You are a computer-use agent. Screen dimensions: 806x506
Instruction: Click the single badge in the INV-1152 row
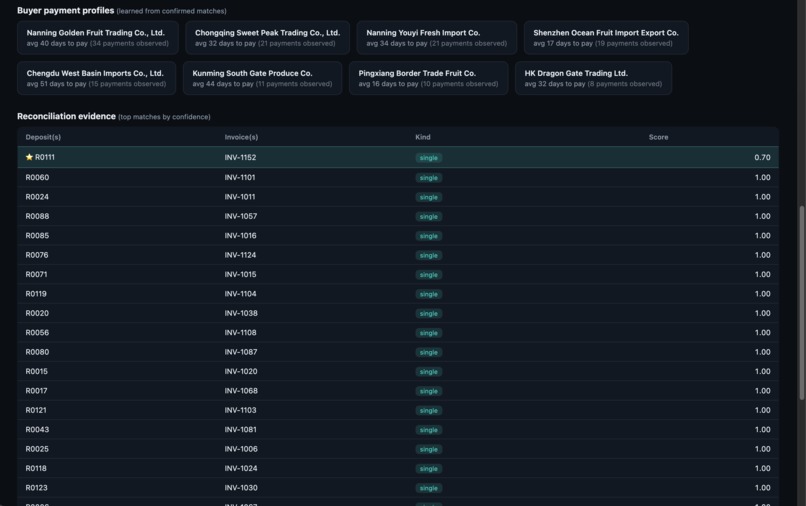(x=428, y=158)
